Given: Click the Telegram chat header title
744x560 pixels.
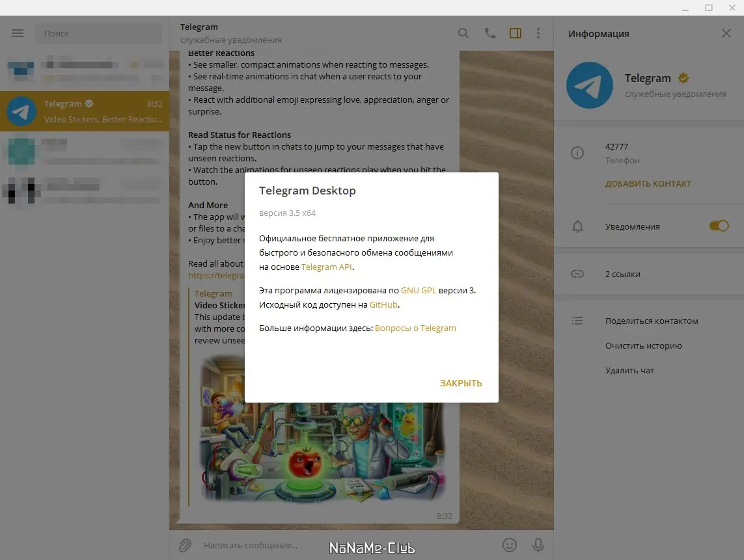Looking at the screenshot, I should point(199,27).
